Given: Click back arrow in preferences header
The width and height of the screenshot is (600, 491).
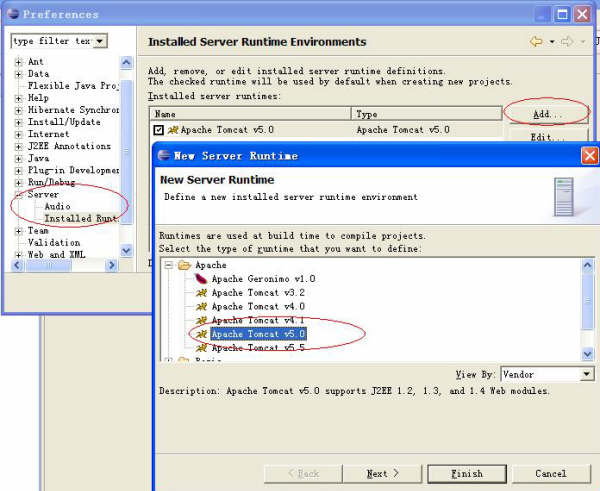Looking at the screenshot, I should [536, 42].
